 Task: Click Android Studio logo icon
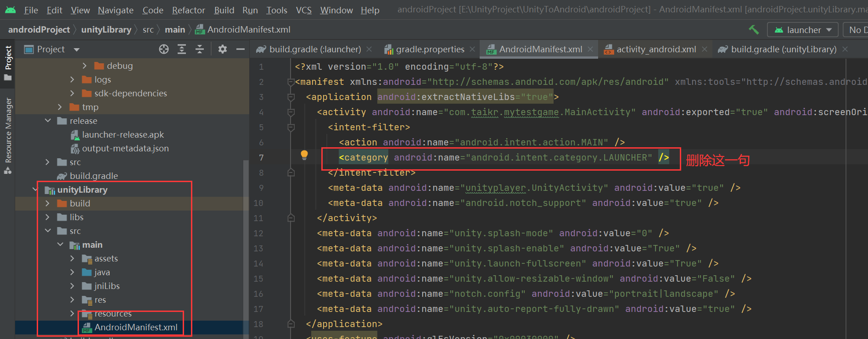tap(10, 10)
